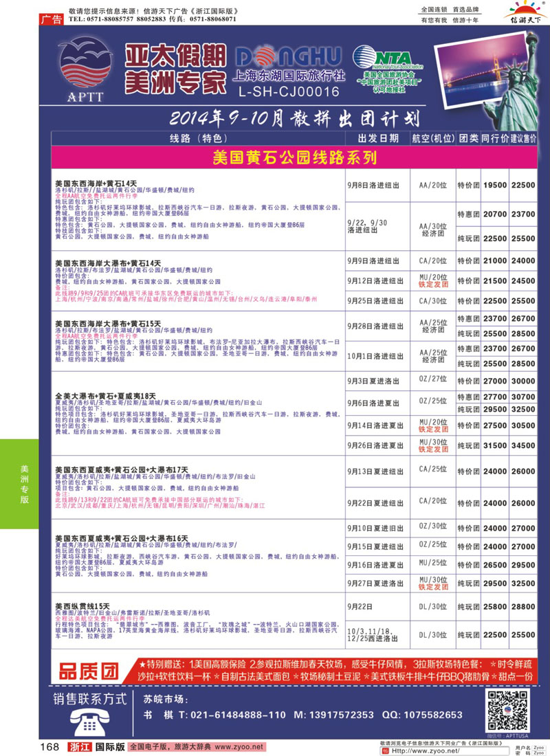Image resolution: width=550 pixels, height=756 pixels.
Task: Click departure date 9月25日洛进纽出
Action: click(x=375, y=301)
